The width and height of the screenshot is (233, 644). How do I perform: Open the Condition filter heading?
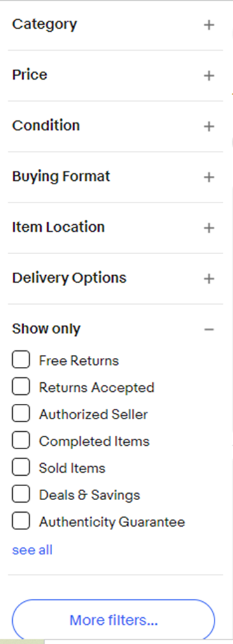click(x=46, y=125)
